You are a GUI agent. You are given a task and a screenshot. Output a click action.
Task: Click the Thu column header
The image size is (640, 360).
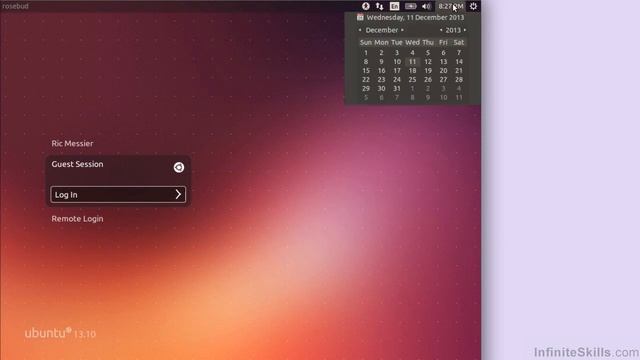428,42
